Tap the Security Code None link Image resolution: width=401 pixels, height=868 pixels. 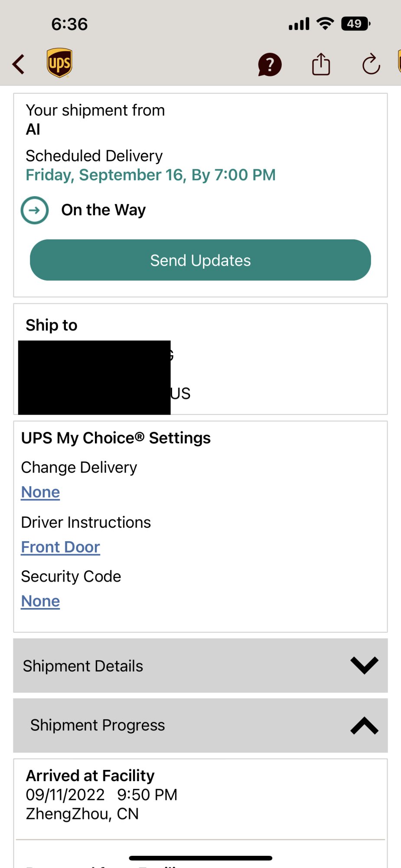point(40,601)
